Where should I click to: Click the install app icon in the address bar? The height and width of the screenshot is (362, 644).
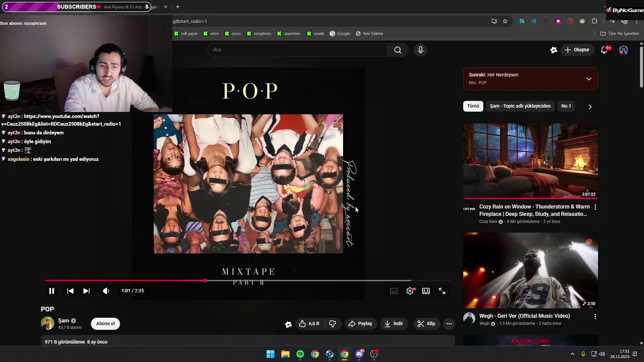494,21
